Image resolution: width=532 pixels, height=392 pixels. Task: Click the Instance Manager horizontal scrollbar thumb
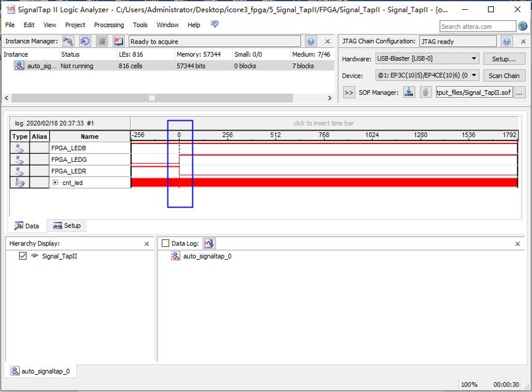[152, 98]
